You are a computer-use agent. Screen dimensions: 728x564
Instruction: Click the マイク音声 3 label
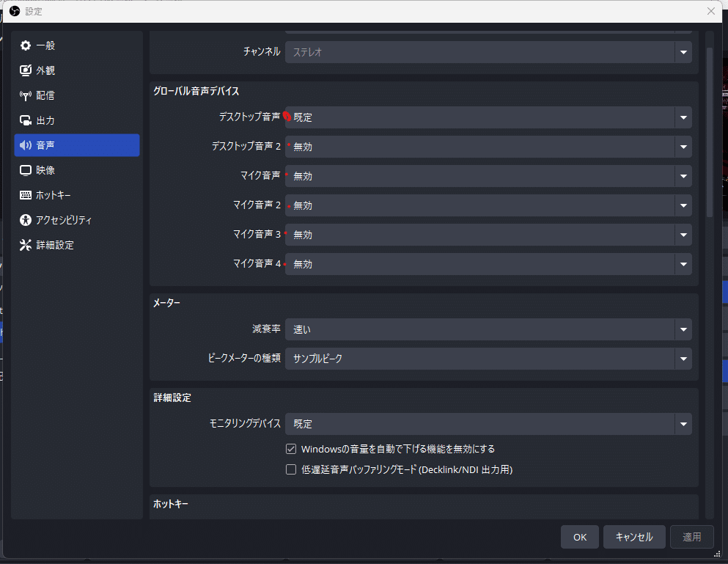(257, 234)
